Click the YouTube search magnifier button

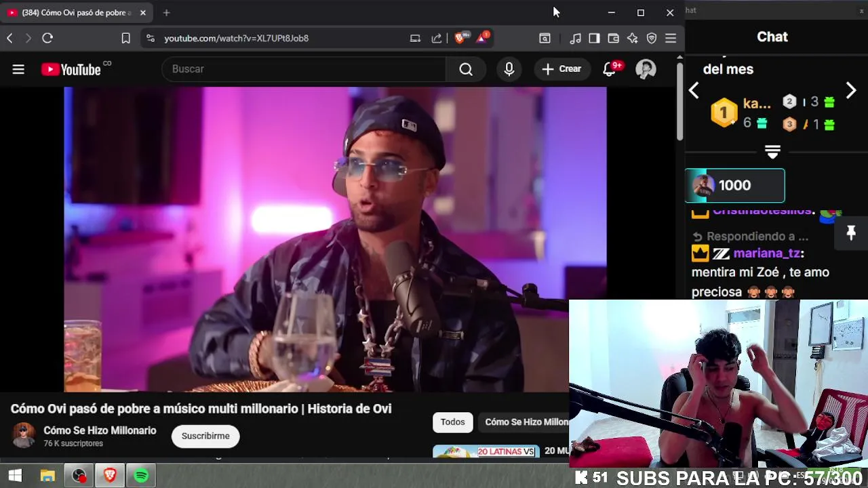click(x=466, y=69)
